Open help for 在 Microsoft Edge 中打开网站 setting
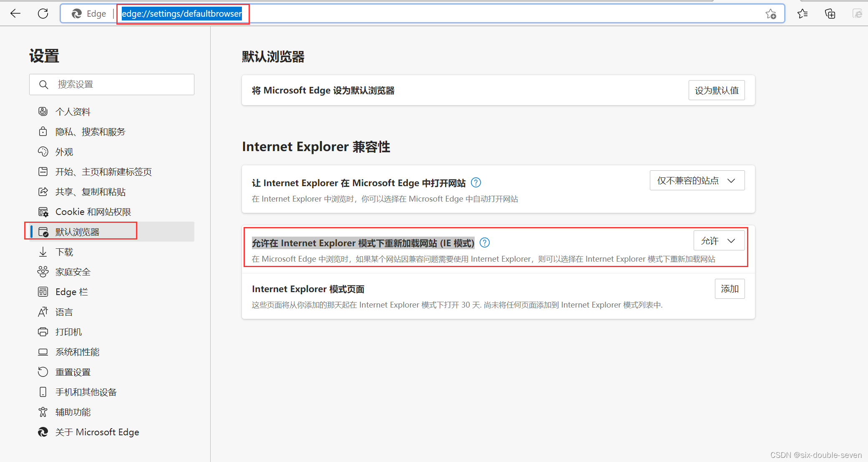 pyautogui.click(x=476, y=182)
